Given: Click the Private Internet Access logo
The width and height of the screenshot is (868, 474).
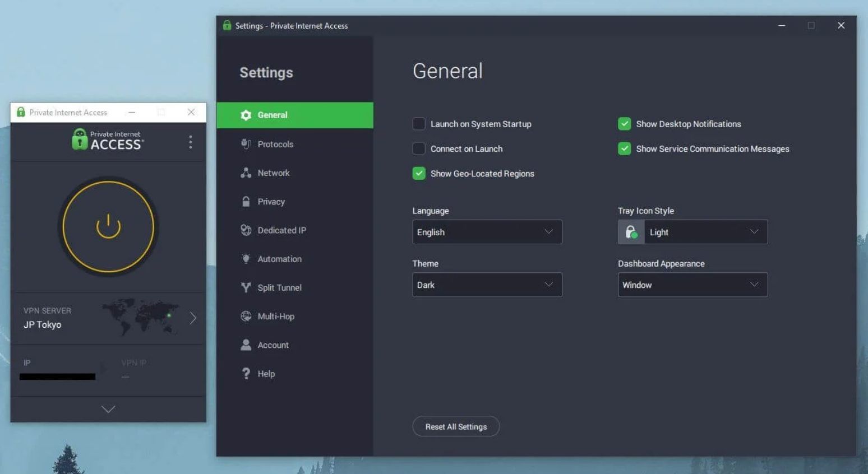Looking at the screenshot, I should (108, 140).
